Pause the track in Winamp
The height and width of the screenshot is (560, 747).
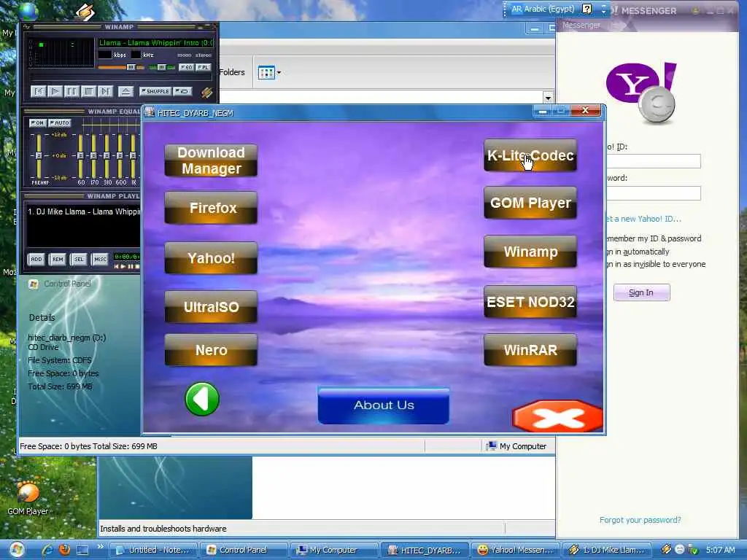coord(71,91)
